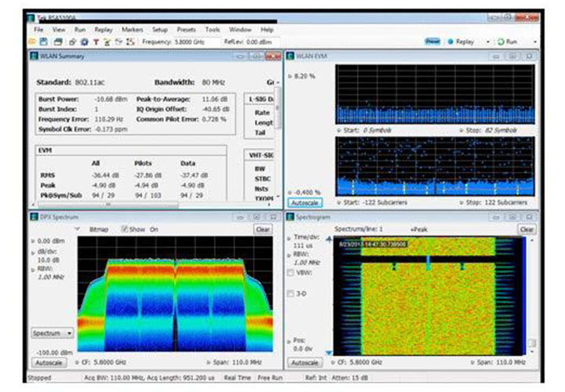Click the red T trigger icon

[x=96, y=41]
